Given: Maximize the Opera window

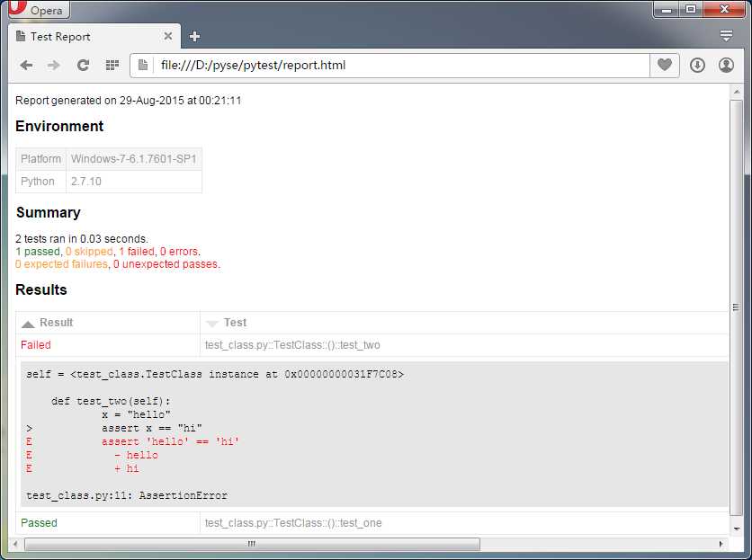Looking at the screenshot, I should 691,9.
